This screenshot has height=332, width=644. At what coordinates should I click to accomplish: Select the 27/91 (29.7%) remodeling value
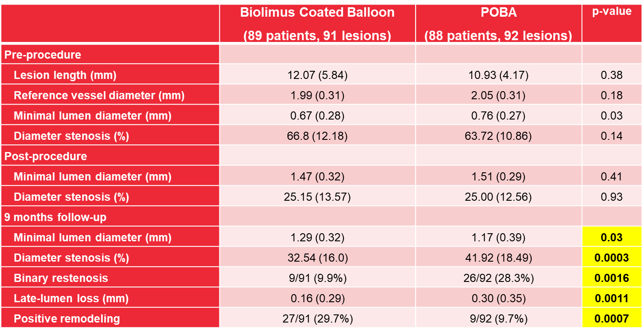pyautogui.click(x=317, y=318)
